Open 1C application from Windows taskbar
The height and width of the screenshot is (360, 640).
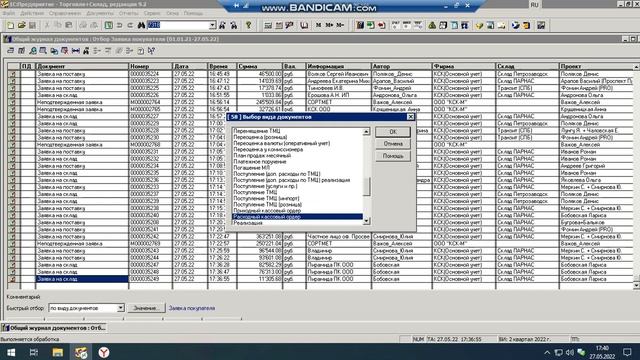click(x=81, y=352)
